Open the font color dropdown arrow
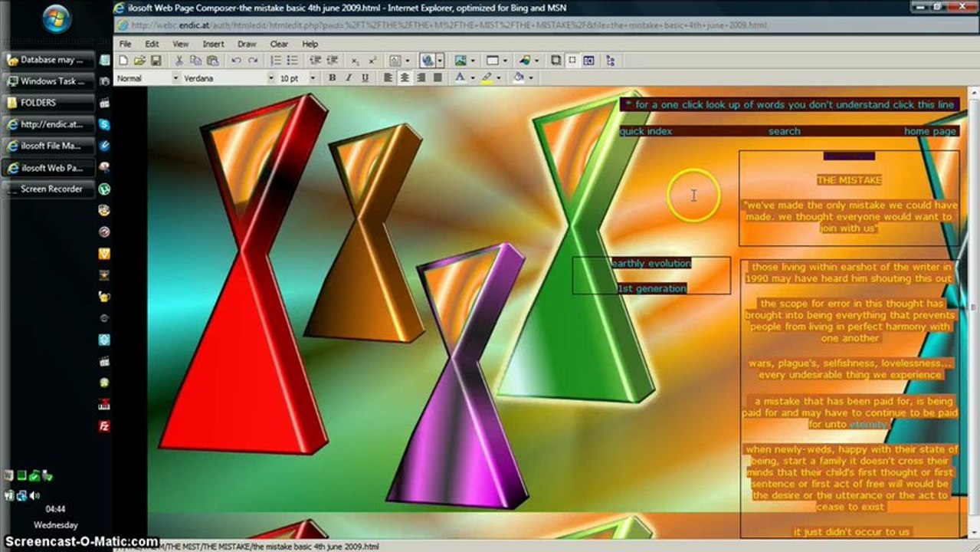This screenshot has width=980, height=552. click(x=472, y=77)
